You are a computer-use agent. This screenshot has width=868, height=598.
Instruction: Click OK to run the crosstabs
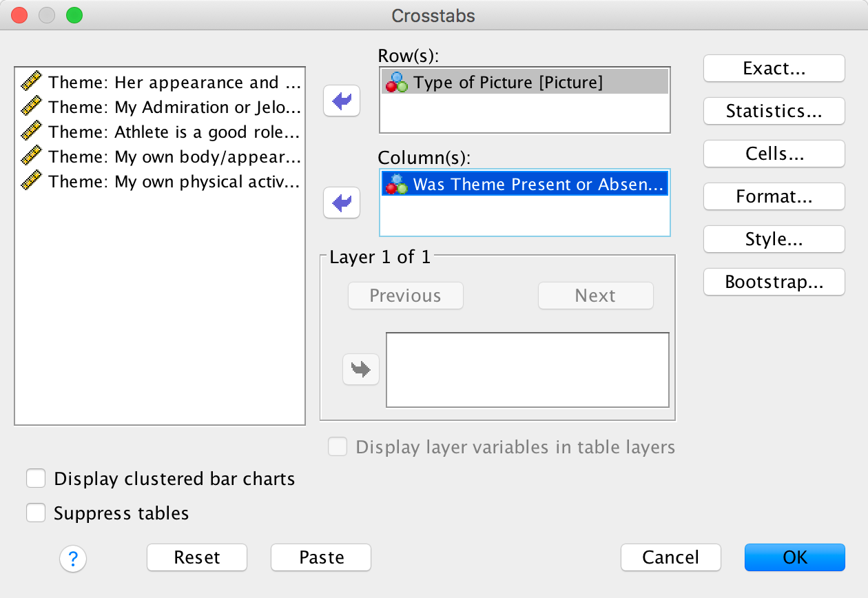(x=794, y=557)
